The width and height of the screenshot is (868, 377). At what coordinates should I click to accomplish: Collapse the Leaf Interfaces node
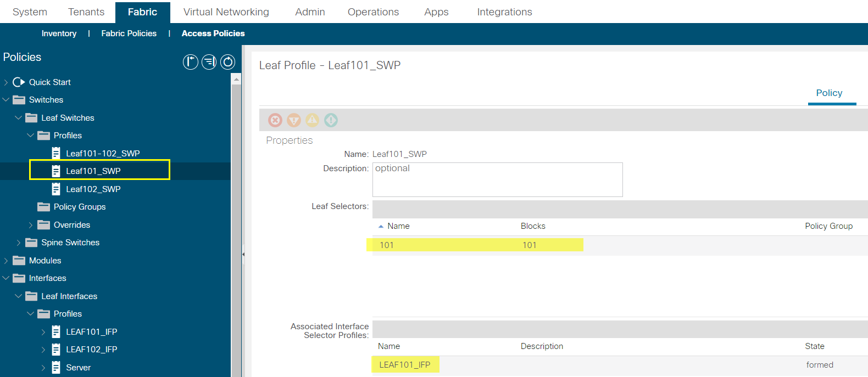(18, 296)
